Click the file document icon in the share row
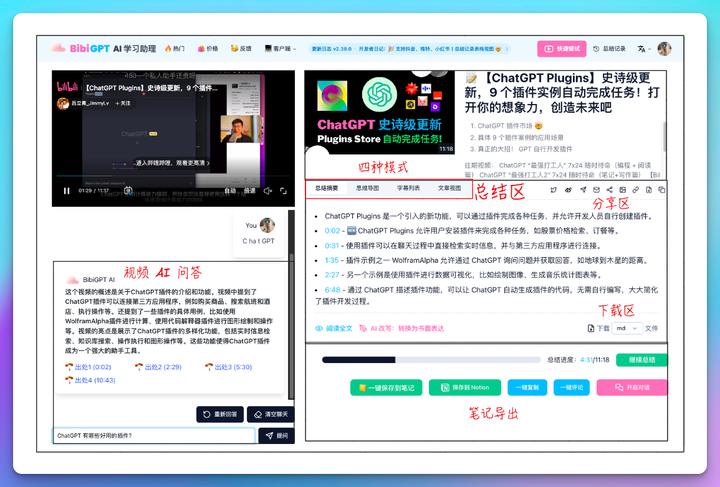 (648, 190)
